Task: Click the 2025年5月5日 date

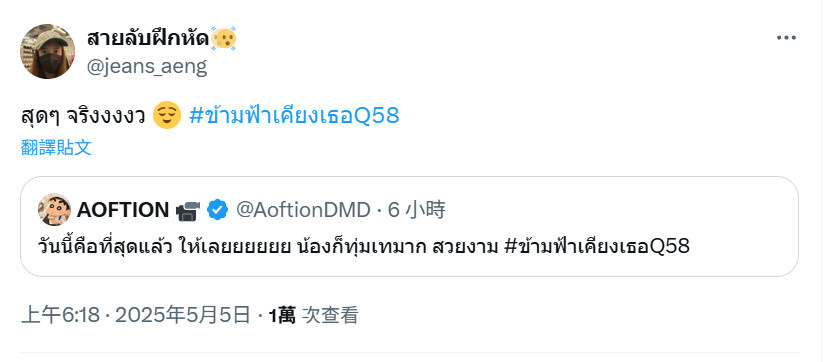Action: [x=182, y=316]
